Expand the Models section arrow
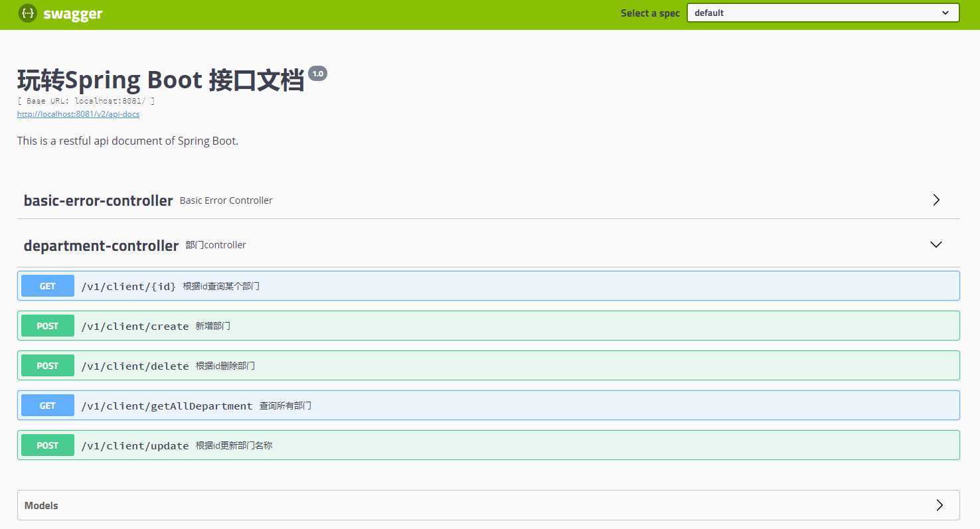Viewport: 980px width, 529px height. pos(939,505)
